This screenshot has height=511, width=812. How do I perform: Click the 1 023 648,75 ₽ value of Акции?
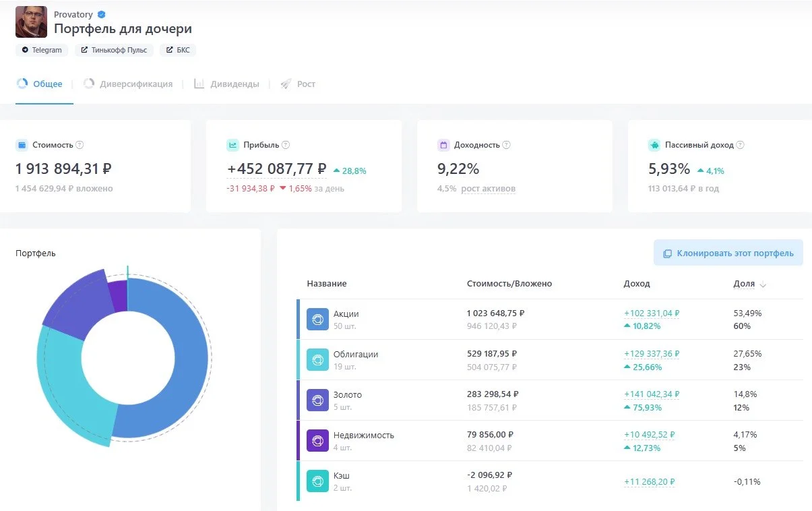pyautogui.click(x=495, y=313)
